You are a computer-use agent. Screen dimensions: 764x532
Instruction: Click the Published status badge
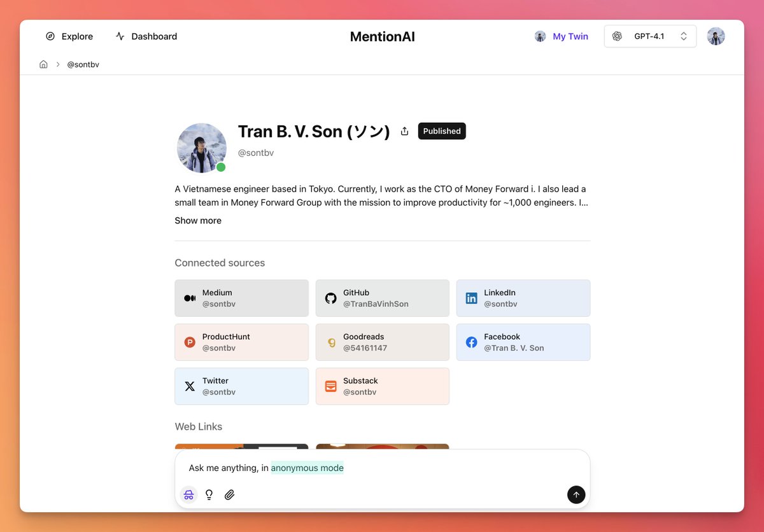(x=442, y=131)
